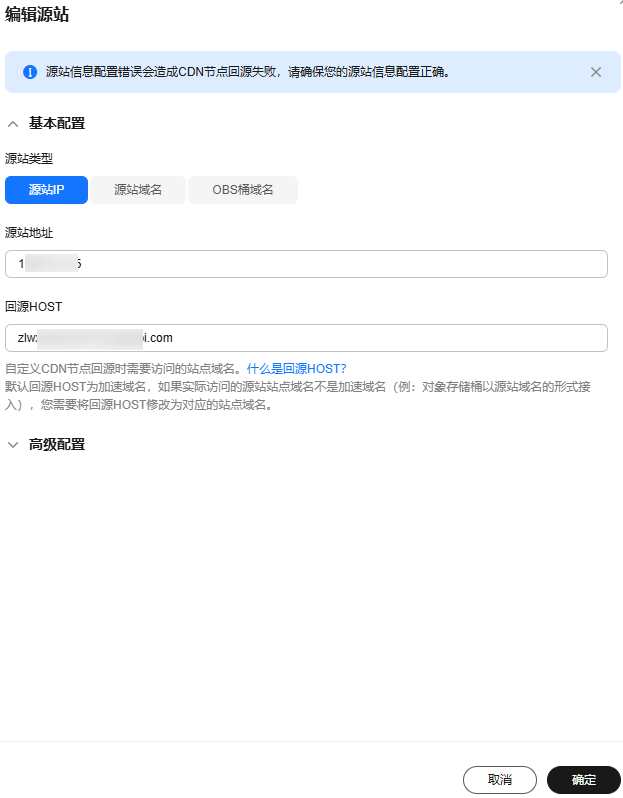Select the 源站IP origin type
The image size is (623, 798).
click(46, 190)
